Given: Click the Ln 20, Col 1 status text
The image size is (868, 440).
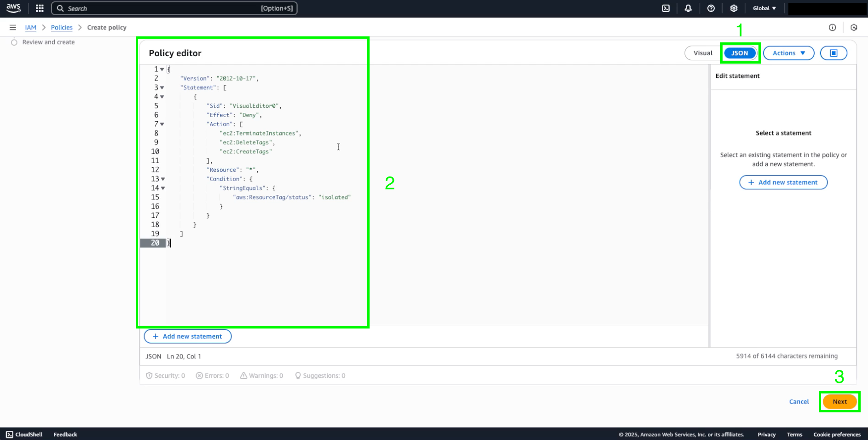Looking at the screenshot, I should coord(184,356).
